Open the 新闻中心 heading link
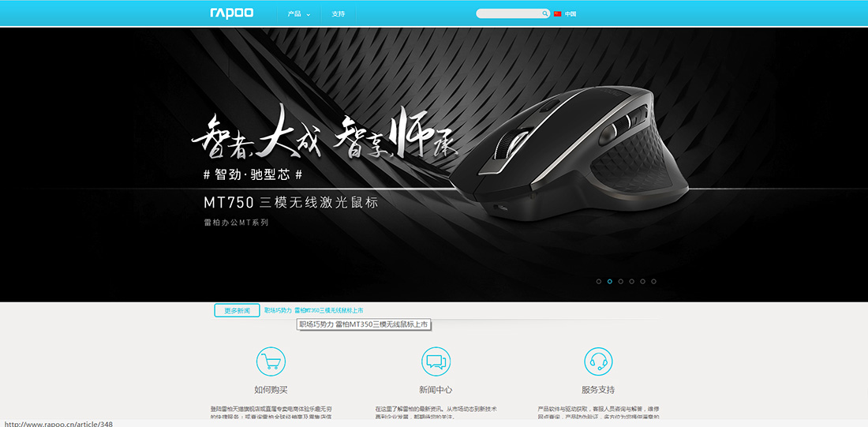Screen dimensions: 868x427 click(436, 390)
